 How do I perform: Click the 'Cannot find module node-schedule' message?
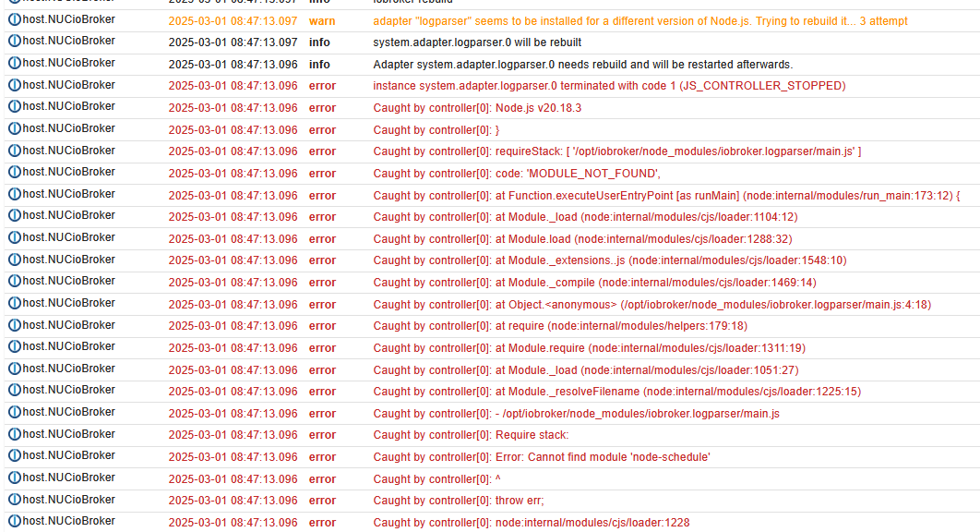[542, 457]
